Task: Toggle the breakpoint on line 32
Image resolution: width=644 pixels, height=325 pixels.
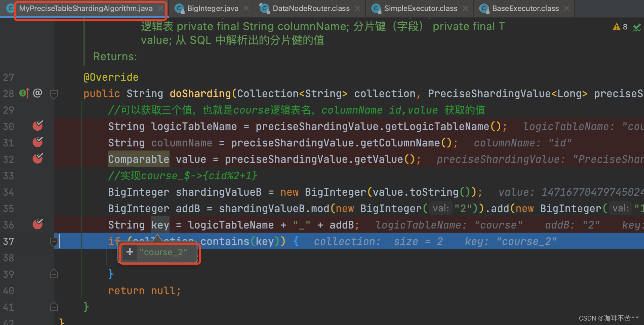Action: (x=38, y=158)
